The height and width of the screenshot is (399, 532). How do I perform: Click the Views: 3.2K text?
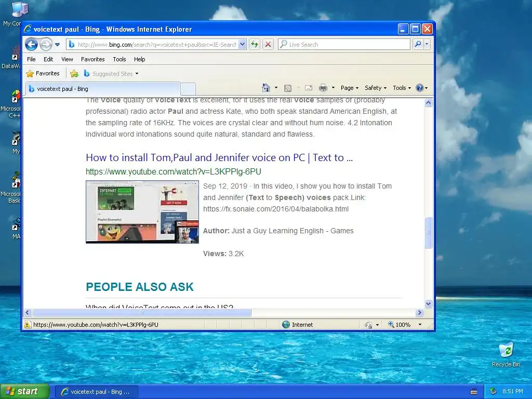223,254
